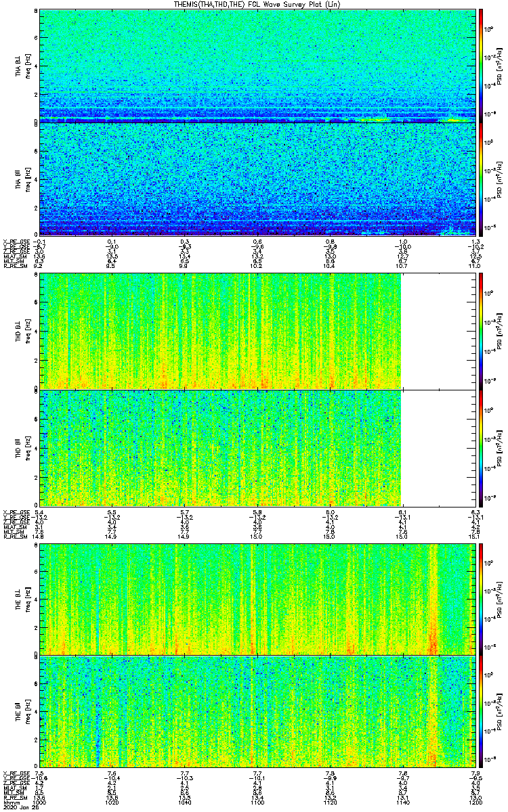The height and width of the screenshot is (812, 508).
Task: Click the THE B-parallel PSD color bar
Action: pyautogui.click(x=481, y=712)
